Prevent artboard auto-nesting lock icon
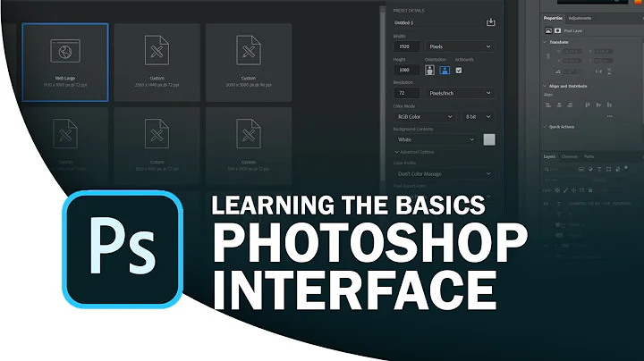This screenshot has height=361, width=644. pyautogui.click(x=582, y=190)
